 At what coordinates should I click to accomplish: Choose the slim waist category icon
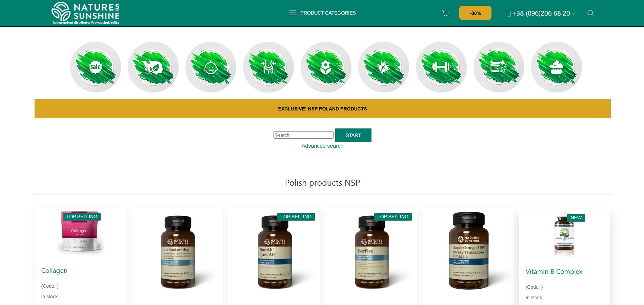(268, 67)
